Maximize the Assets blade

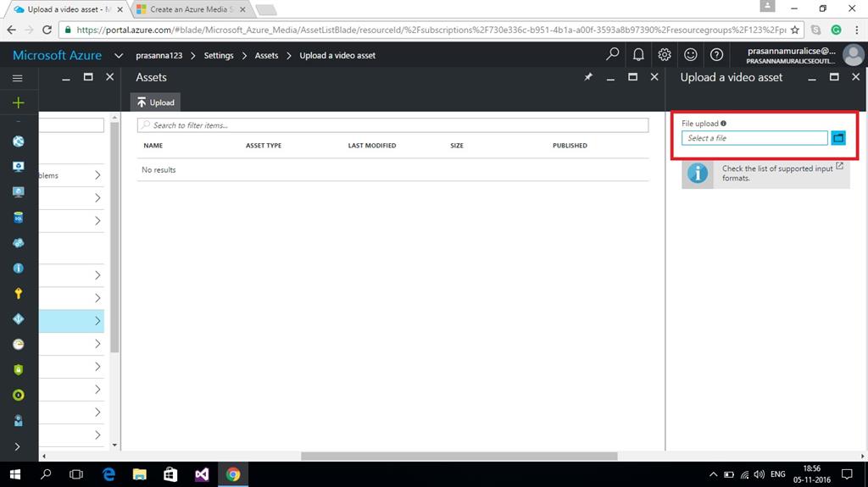[x=632, y=77]
